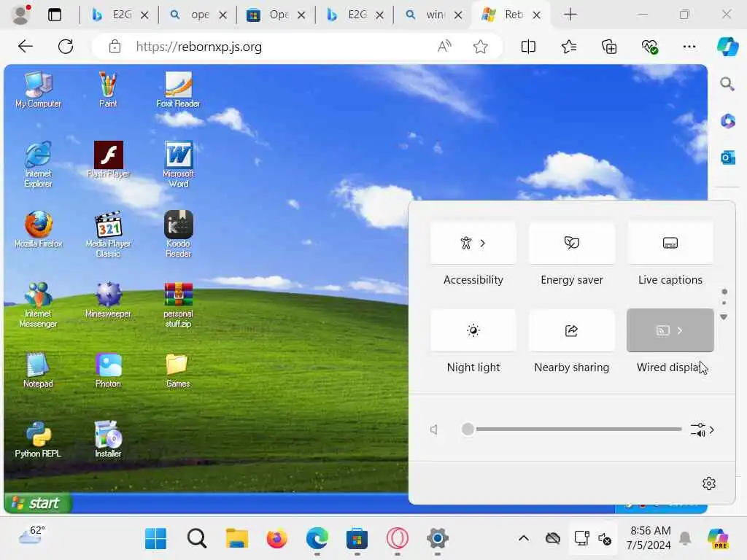Screen dimensions: 747x560
Task: Open a new browser tab
Action: pos(570,15)
